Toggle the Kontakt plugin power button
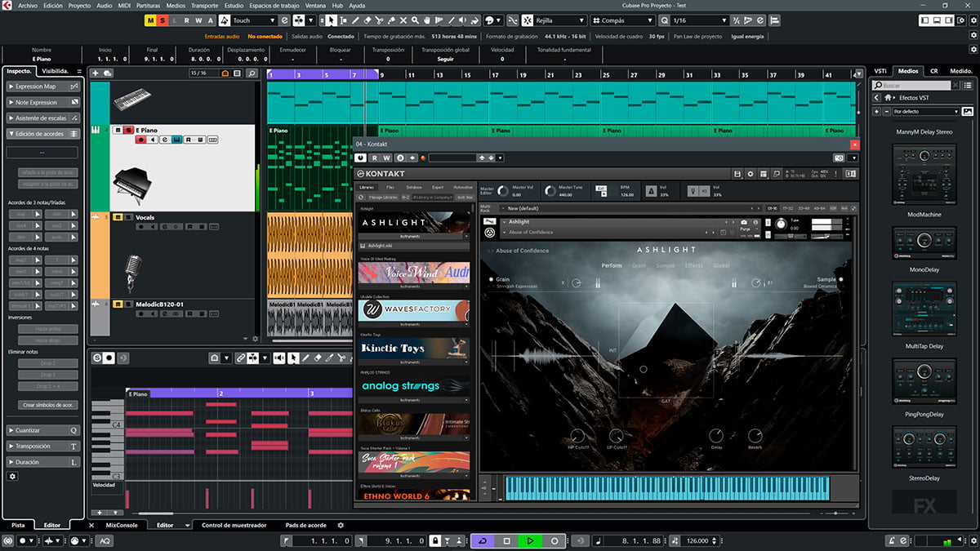The image size is (980, 551). (360, 158)
